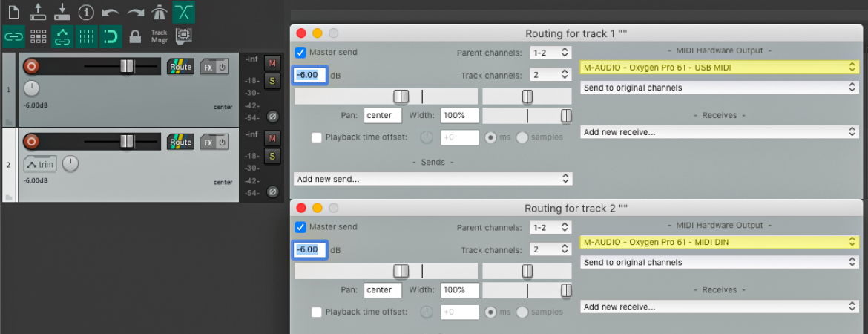Viewport: 868px width, 334px height.
Task: Click the pan slider in track 1 routing
Action: pos(527,96)
